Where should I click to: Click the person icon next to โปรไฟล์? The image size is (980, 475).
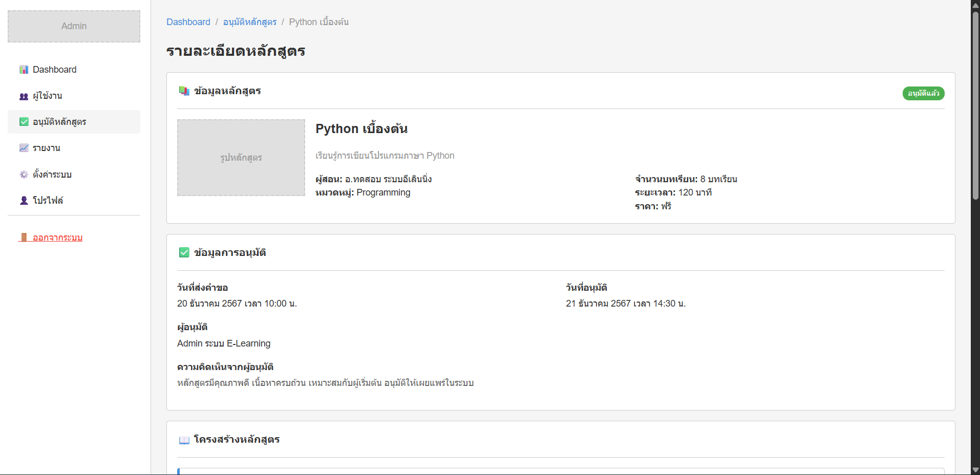pyautogui.click(x=24, y=200)
